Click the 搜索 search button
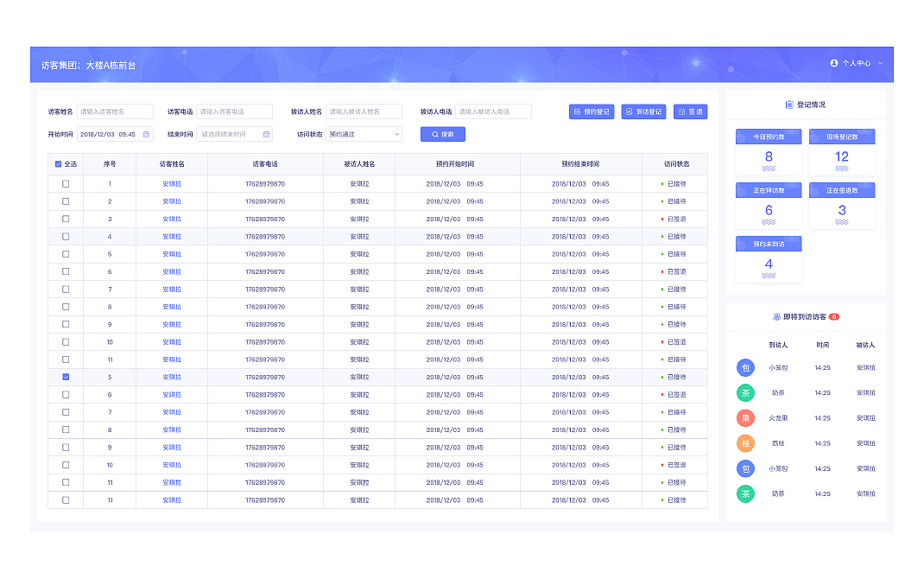Image resolution: width=924 pixels, height=579 pixels. [x=442, y=135]
